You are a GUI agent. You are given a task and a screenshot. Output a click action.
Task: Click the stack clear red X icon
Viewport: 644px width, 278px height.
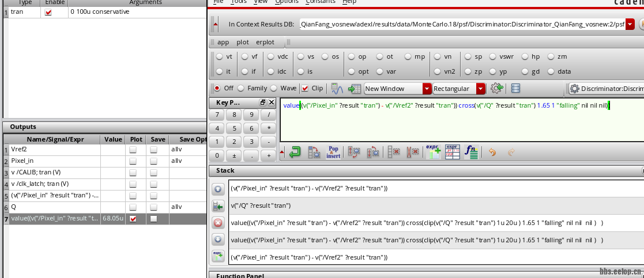[218, 223]
